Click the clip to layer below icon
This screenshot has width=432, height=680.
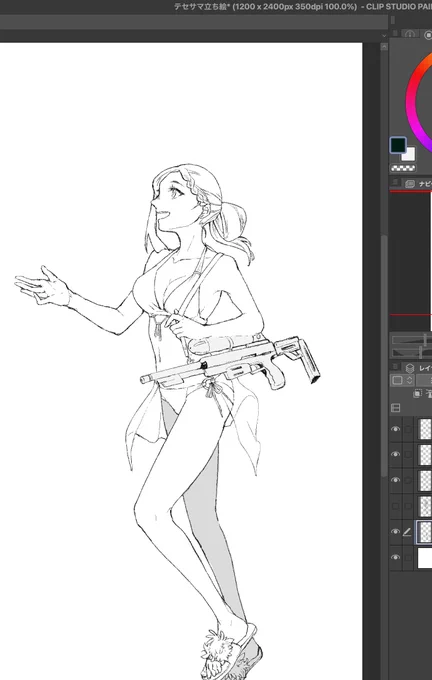pyautogui.click(x=418, y=393)
